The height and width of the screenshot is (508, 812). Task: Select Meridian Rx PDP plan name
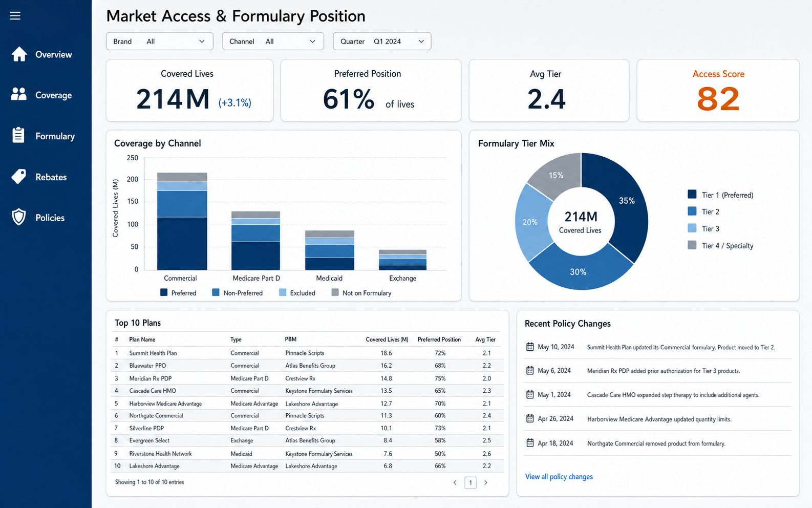tap(151, 378)
